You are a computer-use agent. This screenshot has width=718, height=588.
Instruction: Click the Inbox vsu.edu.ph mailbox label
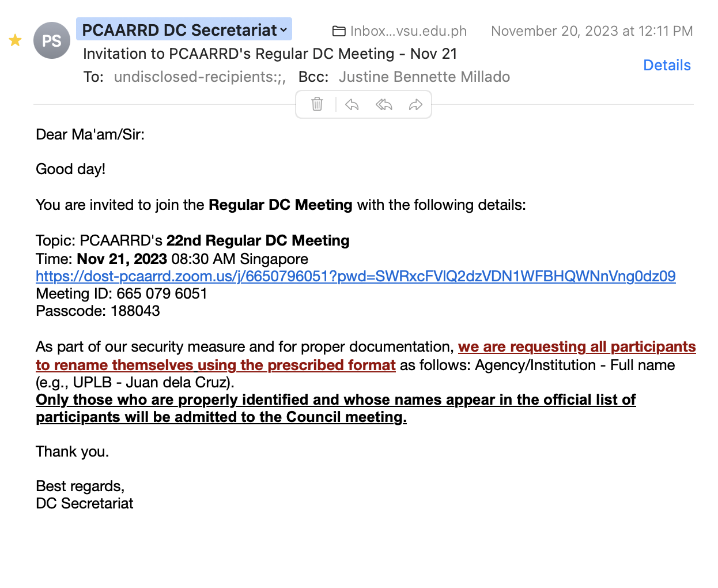coord(408,31)
